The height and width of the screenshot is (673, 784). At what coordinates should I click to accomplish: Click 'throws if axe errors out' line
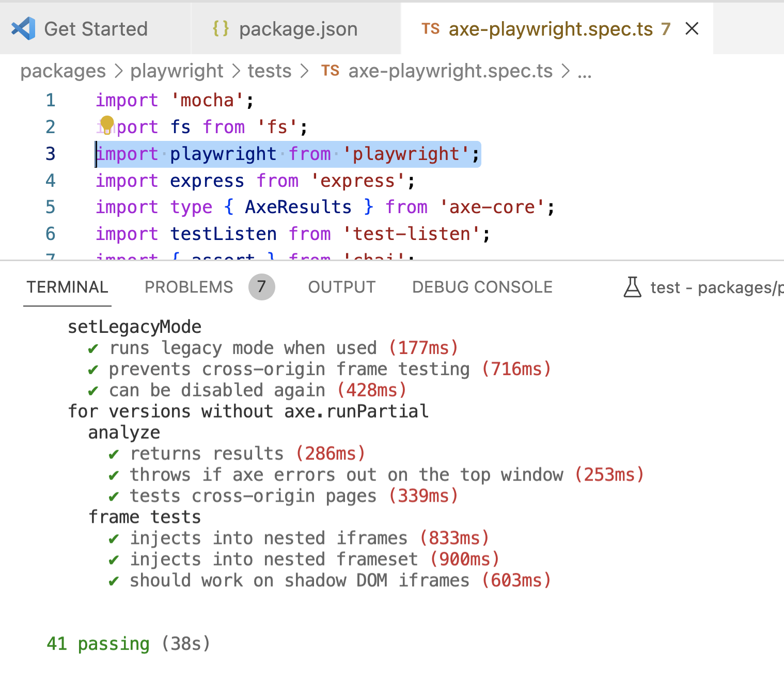(x=346, y=475)
